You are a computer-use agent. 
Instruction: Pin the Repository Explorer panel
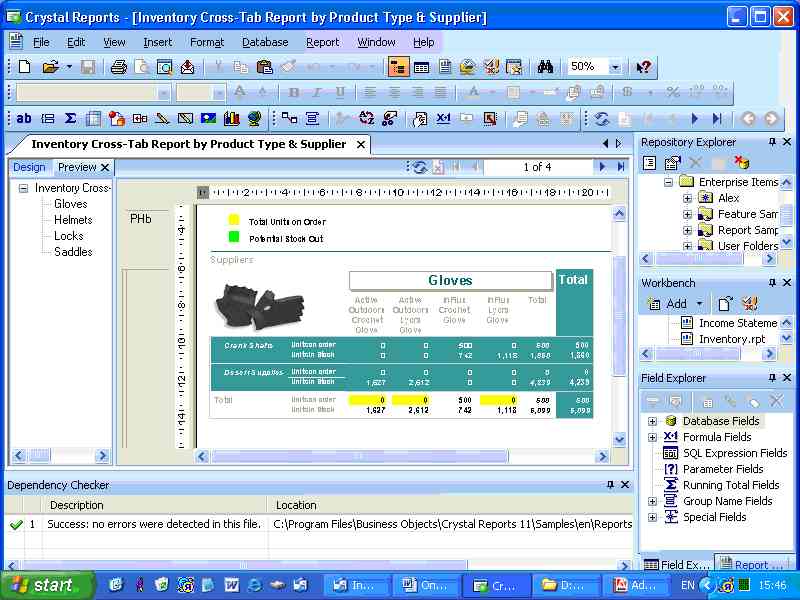tap(771, 142)
